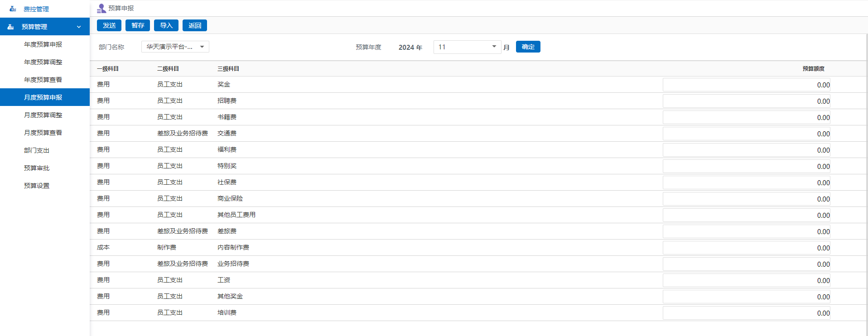Click the 费控管理 money bag icon

pyautogui.click(x=13, y=9)
